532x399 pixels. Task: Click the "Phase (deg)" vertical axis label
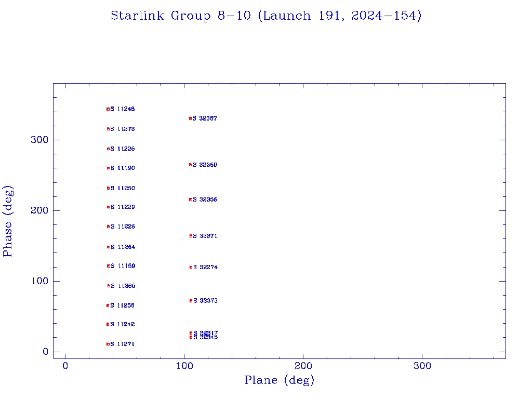(7, 221)
